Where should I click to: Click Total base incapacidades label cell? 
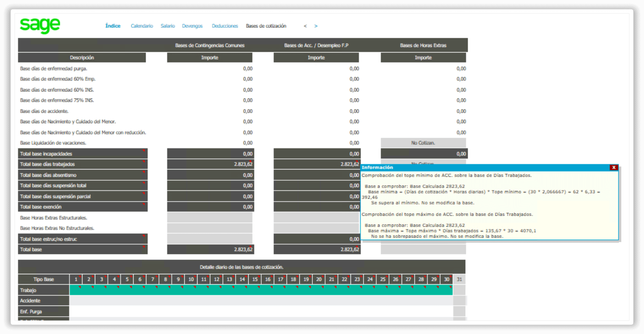click(x=82, y=154)
